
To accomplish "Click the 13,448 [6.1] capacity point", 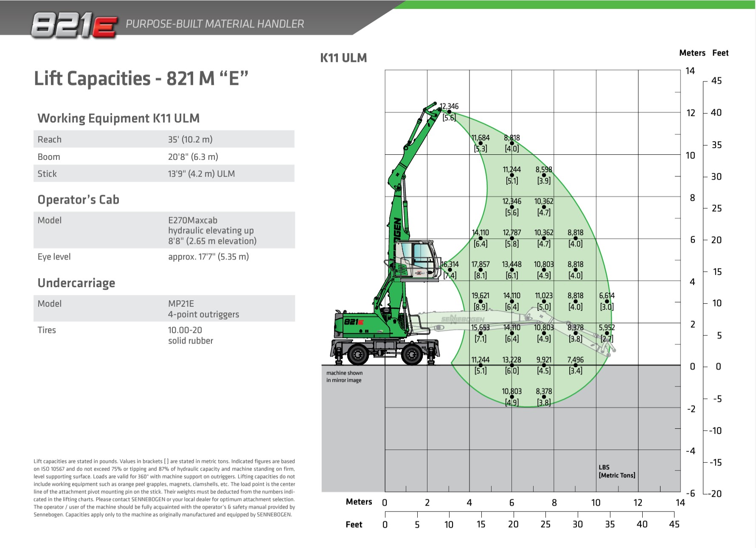I will [512, 270].
